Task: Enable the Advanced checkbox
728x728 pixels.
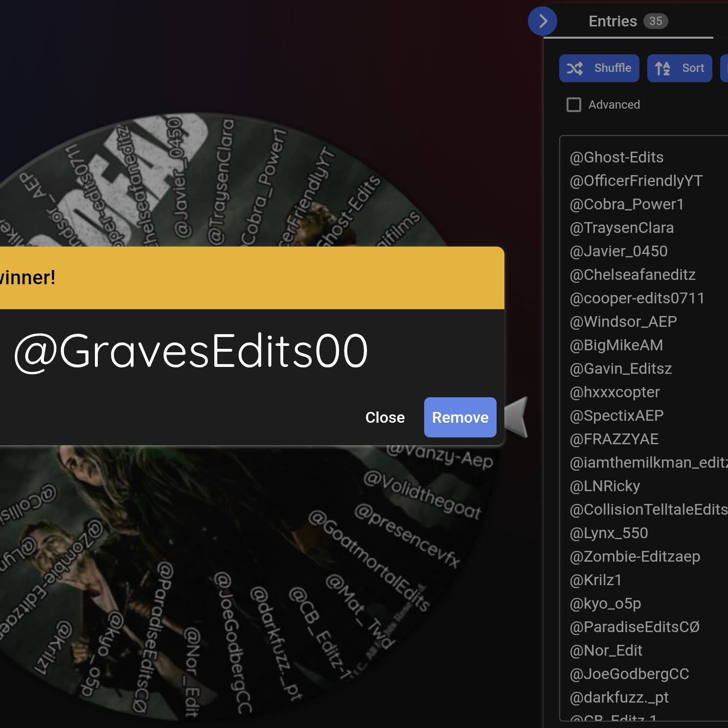Action: coord(574,105)
